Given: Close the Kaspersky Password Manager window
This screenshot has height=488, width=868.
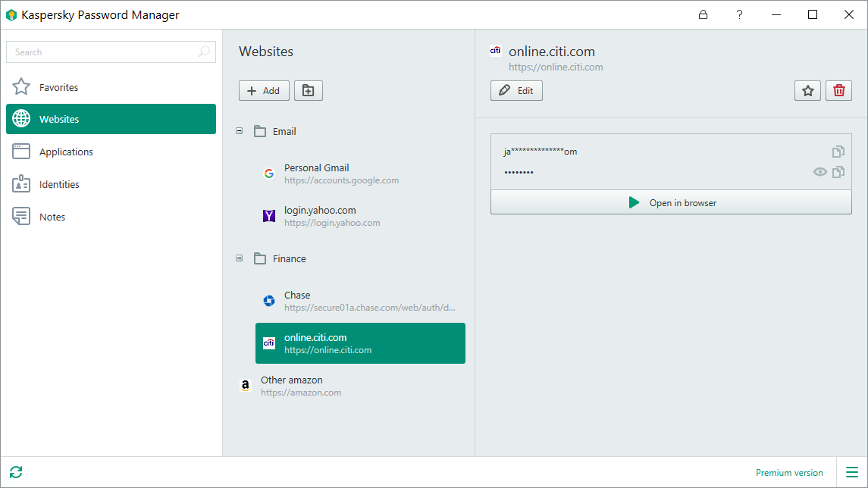Looking at the screenshot, I should [848, 14].
